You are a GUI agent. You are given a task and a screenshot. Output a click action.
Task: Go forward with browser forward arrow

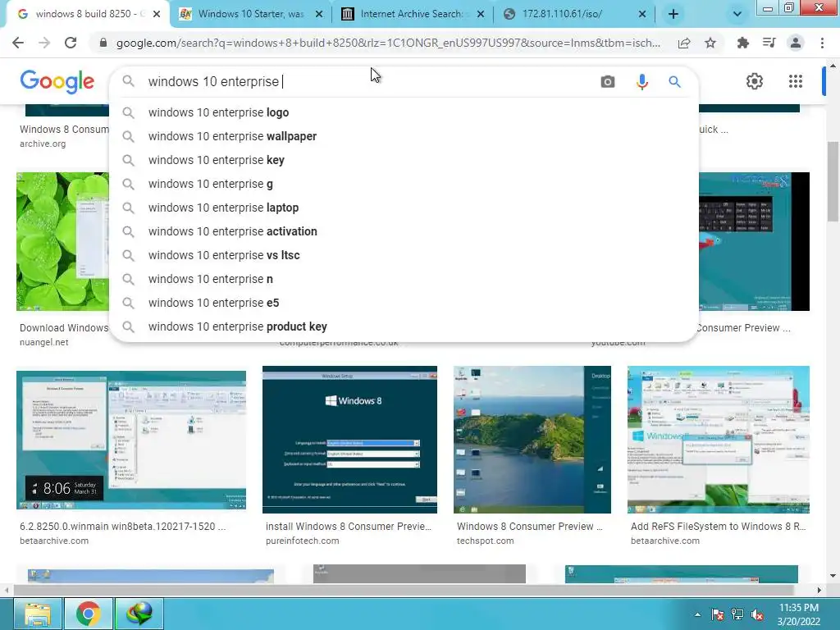click(44, 43)
